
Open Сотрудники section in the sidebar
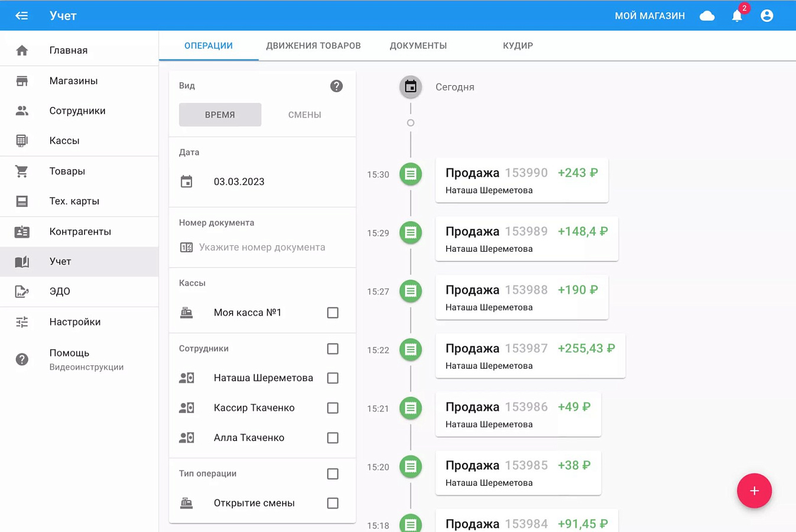tap(79, 111)
